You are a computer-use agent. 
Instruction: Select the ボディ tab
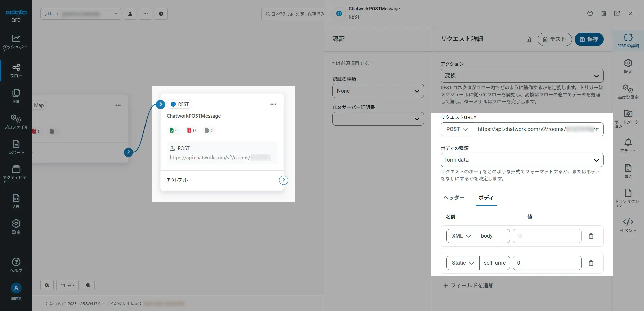[485, 198]
